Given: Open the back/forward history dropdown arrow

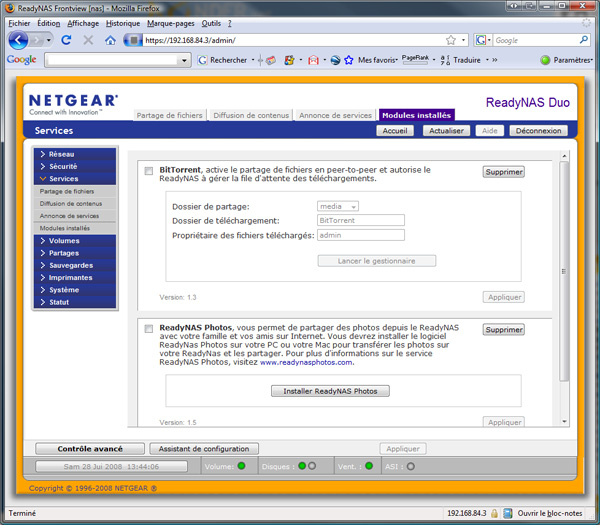Looking at the screenshot, I should (x=49, y=40).
